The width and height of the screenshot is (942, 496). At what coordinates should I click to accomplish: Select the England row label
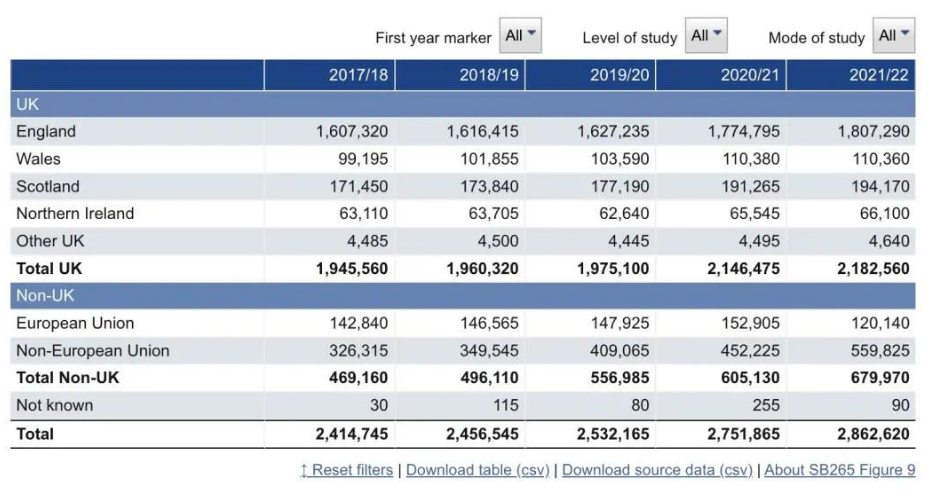[46, 131]
